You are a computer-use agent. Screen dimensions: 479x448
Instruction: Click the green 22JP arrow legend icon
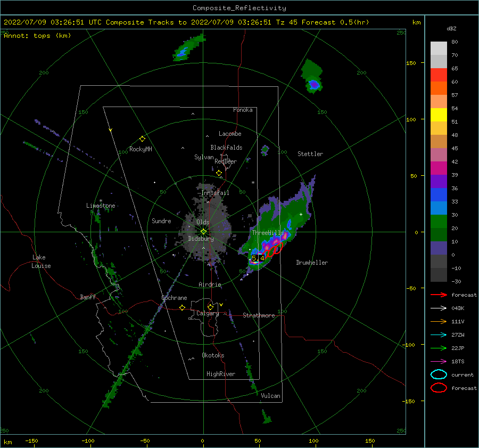pyautogui.click(x=439, y=348)
